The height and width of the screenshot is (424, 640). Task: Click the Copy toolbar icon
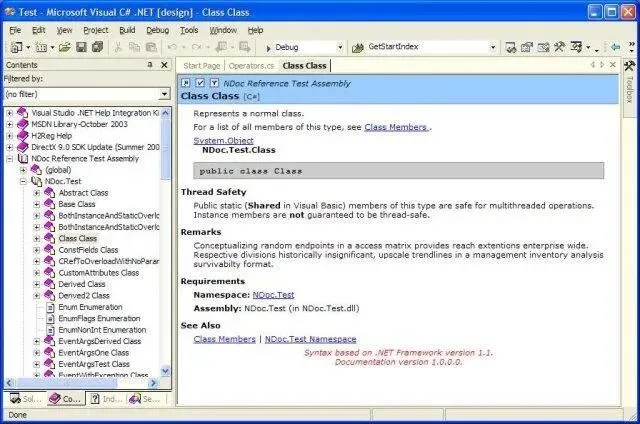pos(134,47)
